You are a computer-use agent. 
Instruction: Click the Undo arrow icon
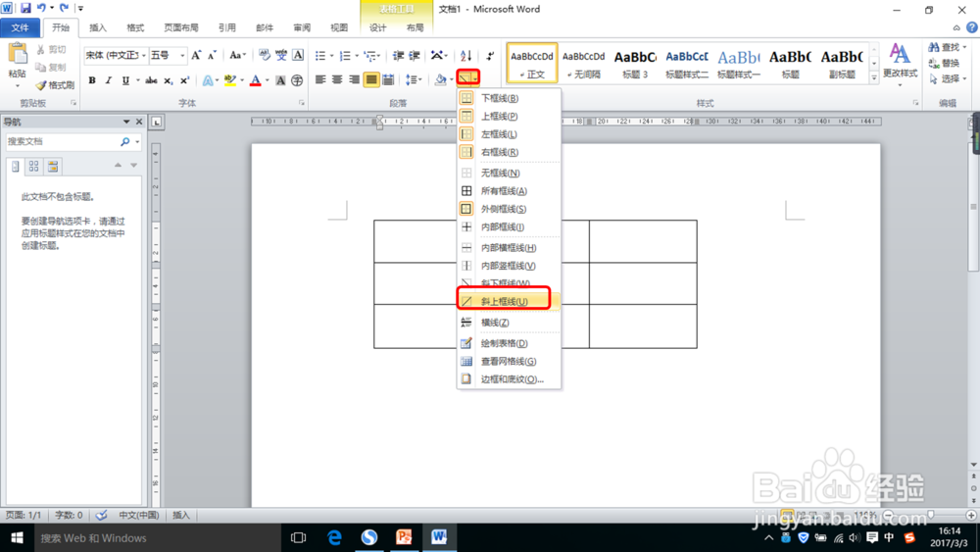point(41,8)
